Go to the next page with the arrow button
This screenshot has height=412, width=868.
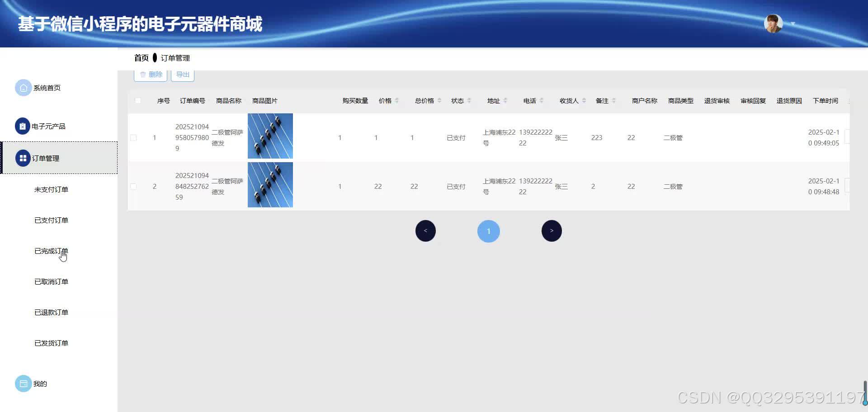point(552,230)
